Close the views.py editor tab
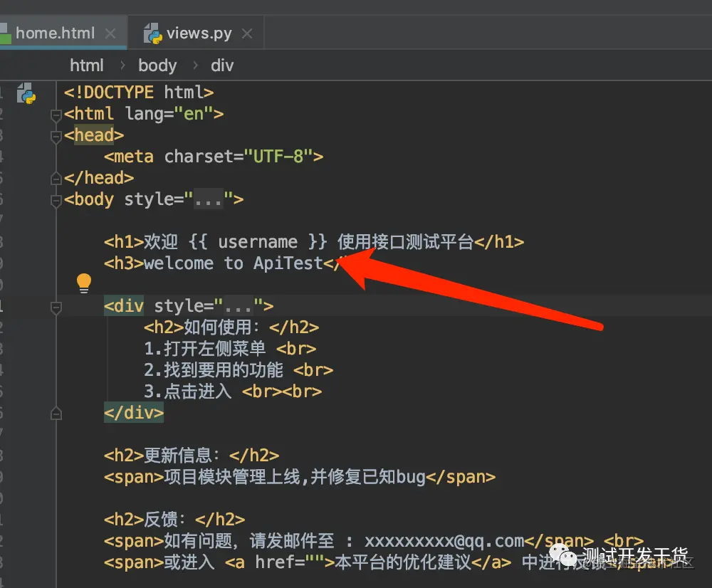 (x=247, y=33)
